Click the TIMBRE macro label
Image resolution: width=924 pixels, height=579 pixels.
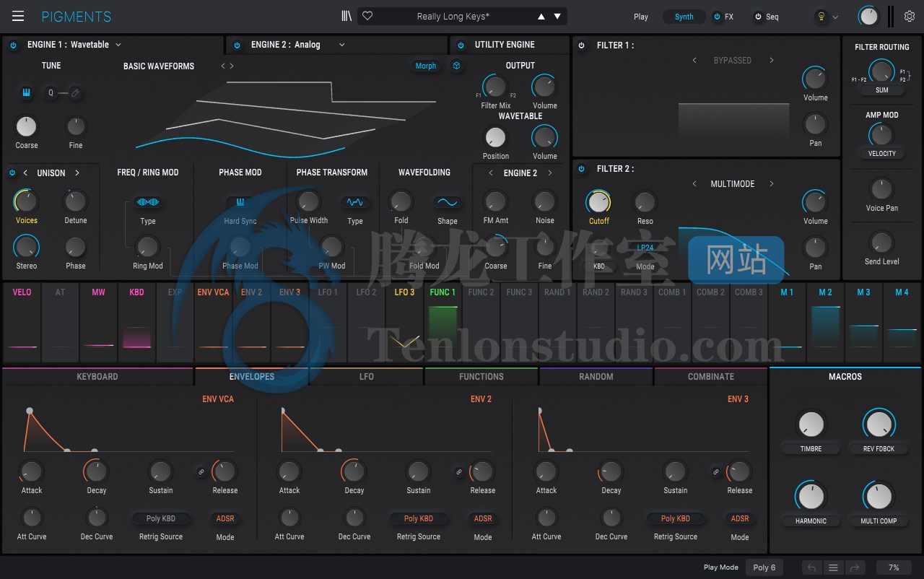[811, 448]
